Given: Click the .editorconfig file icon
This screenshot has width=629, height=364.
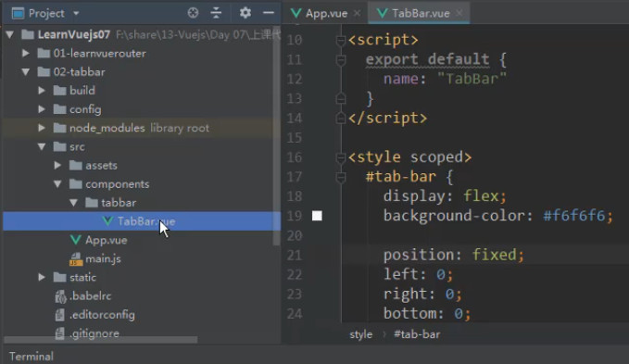Looking at the screenshot, I should pyautogui.click(x=60, y=315).
